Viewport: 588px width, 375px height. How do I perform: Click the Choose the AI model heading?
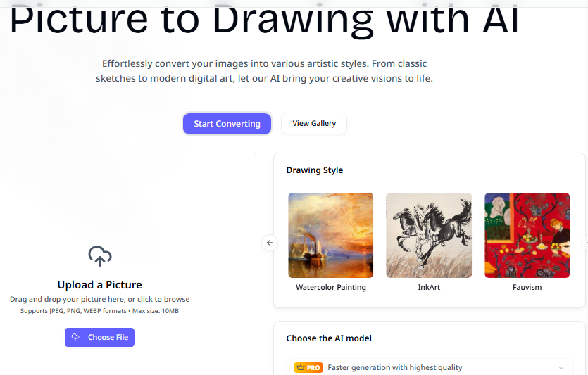point(329,338)
